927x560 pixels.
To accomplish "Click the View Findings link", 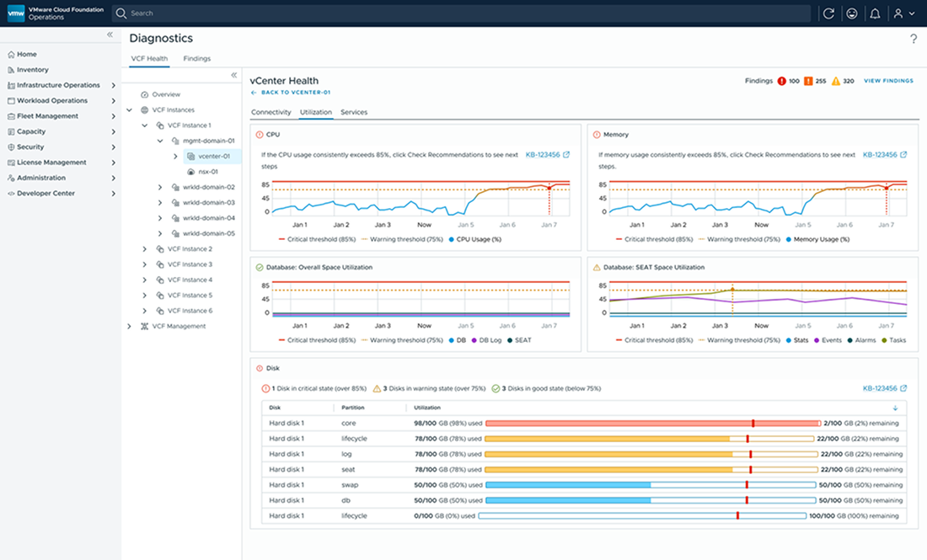I will [888, 81].
